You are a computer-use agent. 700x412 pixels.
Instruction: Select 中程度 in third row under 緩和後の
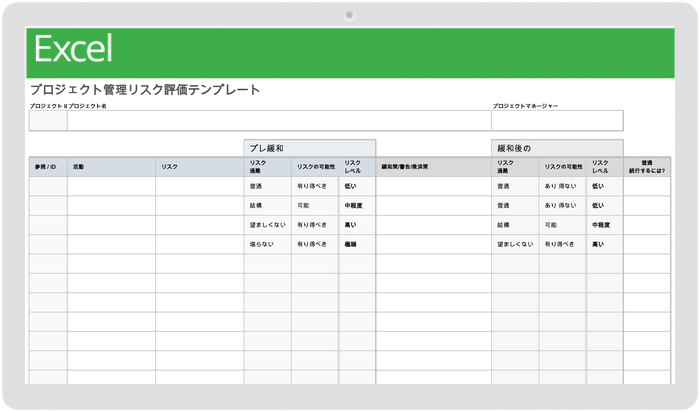[605, 225]
